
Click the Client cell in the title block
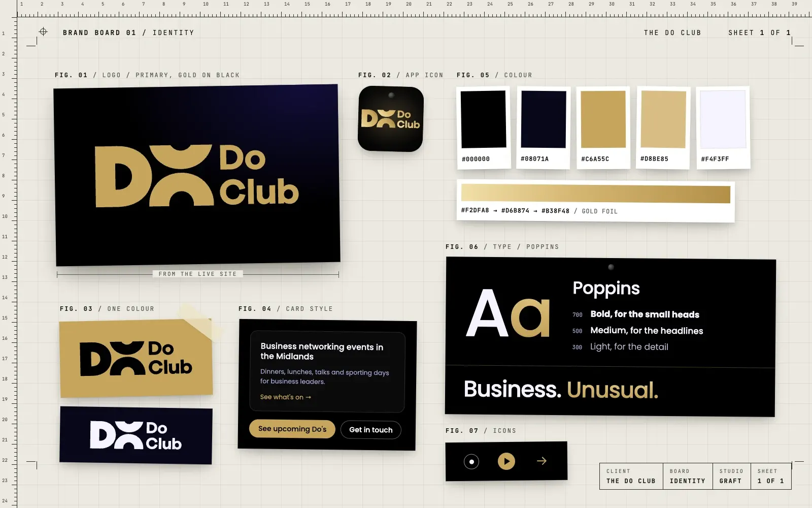tap(631, 476)
